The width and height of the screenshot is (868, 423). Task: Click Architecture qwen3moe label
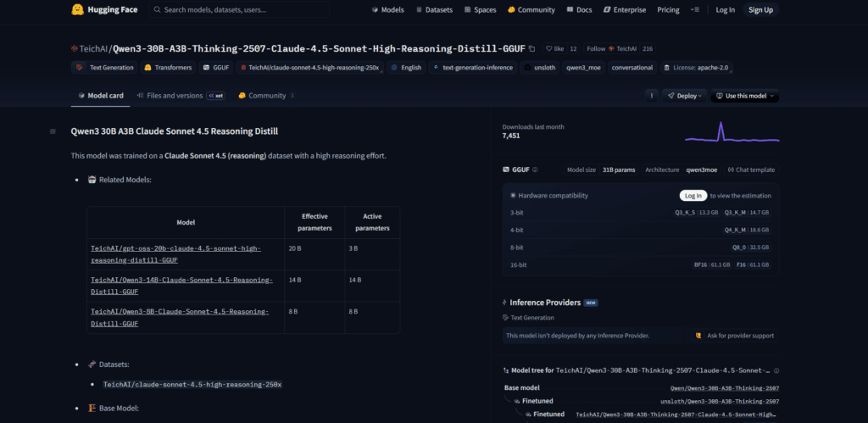tap(682, 170)
